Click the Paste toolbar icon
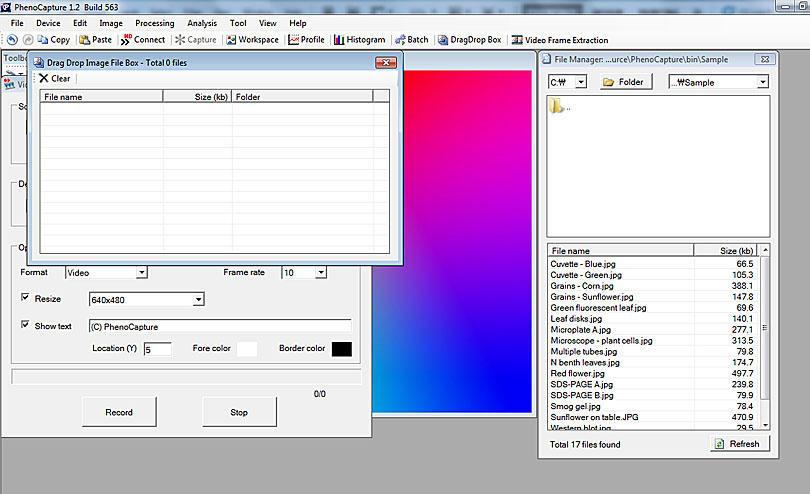 coord(95,40)
